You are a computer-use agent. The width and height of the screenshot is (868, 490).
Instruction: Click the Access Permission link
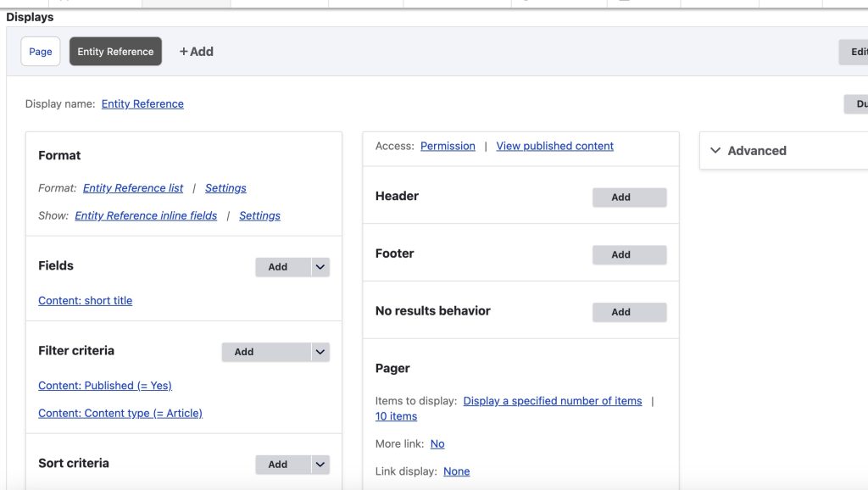pos(448,146)
